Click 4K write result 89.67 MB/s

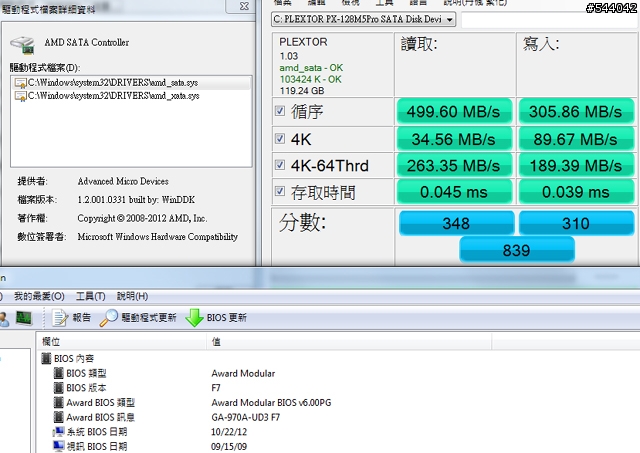(576, 139)
